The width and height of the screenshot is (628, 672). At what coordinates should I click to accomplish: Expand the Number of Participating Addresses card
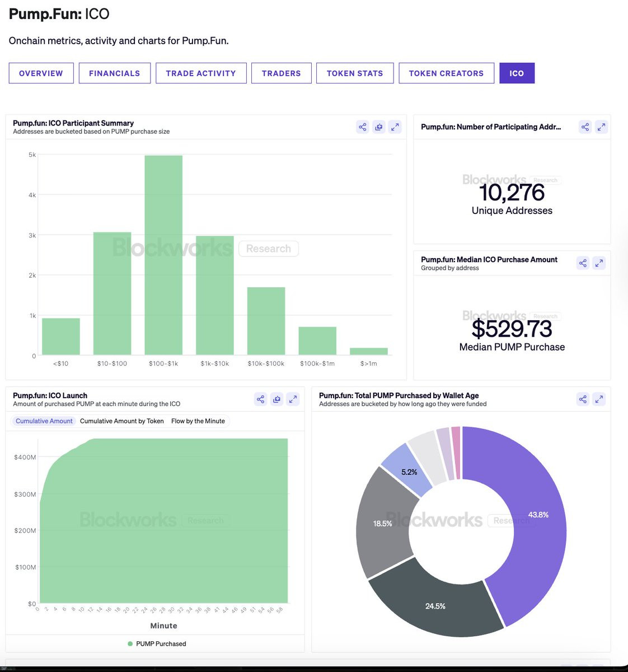(601, 127)
